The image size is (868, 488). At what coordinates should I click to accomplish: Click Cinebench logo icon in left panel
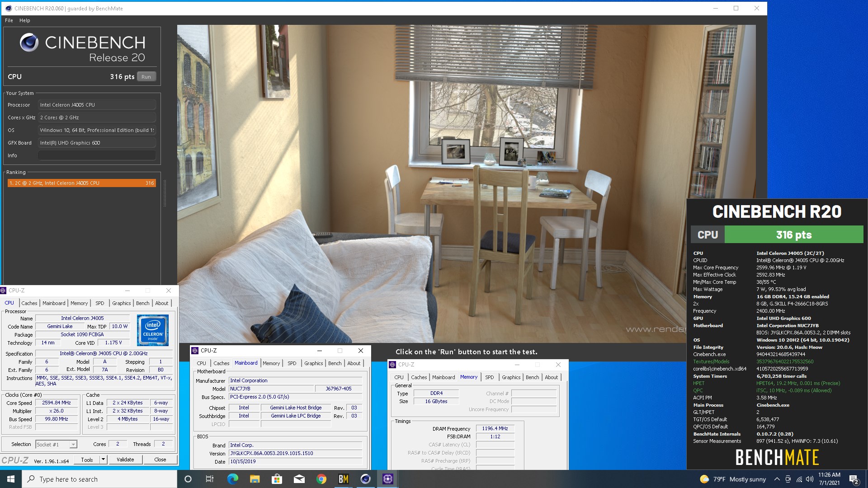tap(29, 43)
